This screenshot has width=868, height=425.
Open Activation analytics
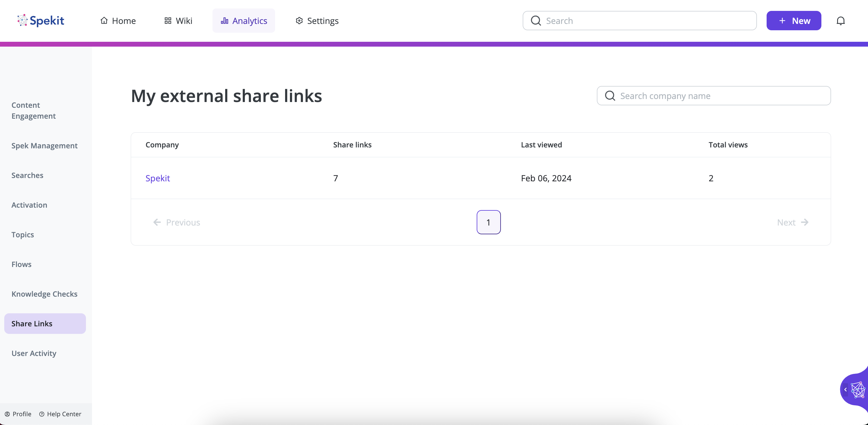pos(29,205)
